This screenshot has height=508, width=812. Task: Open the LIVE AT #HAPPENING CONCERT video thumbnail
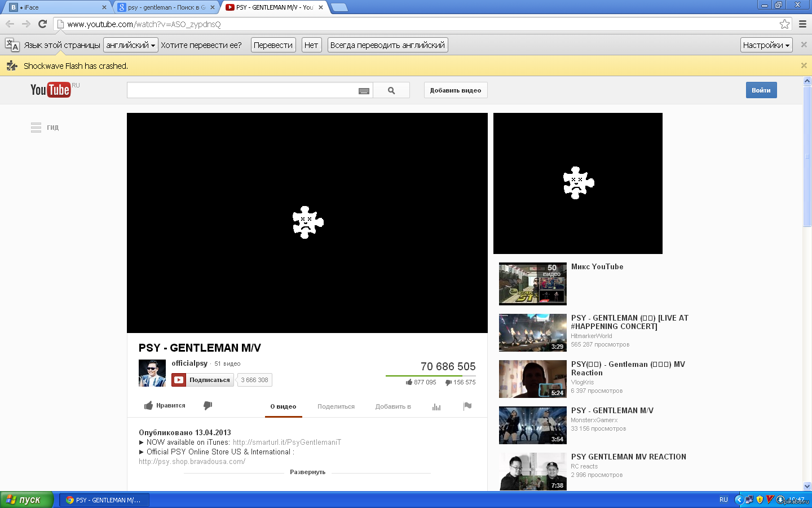coord(533,333)
